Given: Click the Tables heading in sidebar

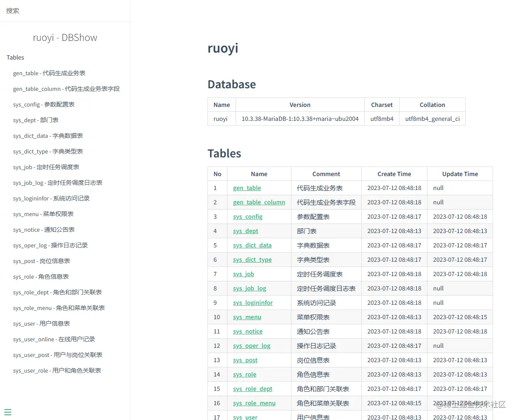Looking at the screenshot, I should pyautogui.click(x=15, y=57).
